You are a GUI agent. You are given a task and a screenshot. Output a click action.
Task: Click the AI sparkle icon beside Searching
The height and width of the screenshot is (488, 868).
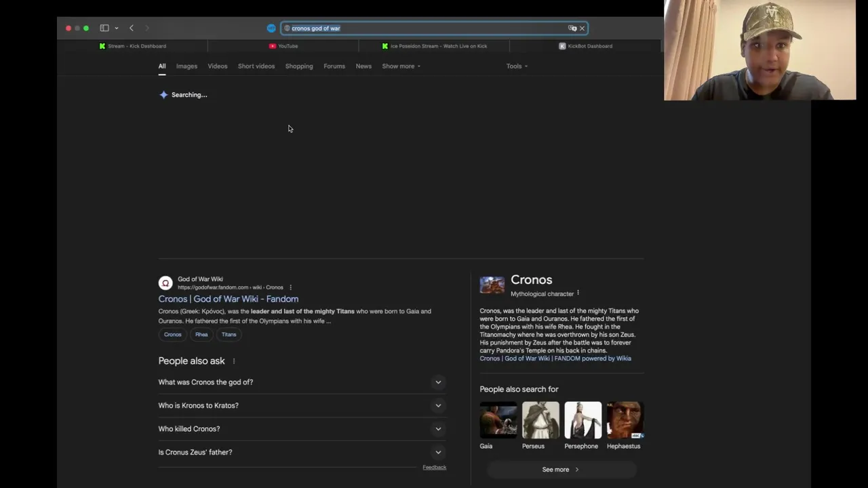tap(163, 95)
